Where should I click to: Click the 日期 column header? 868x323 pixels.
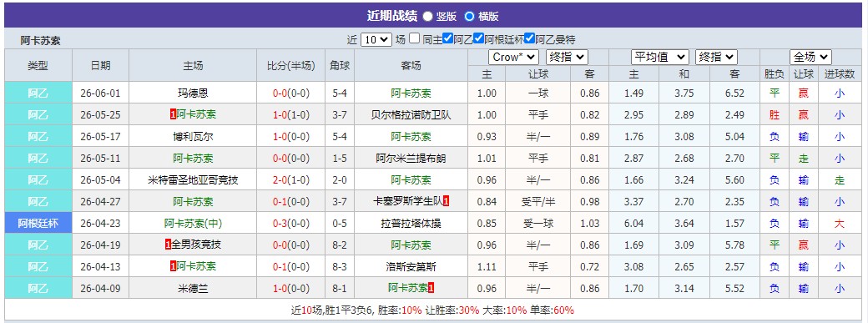tap(100, 65)
